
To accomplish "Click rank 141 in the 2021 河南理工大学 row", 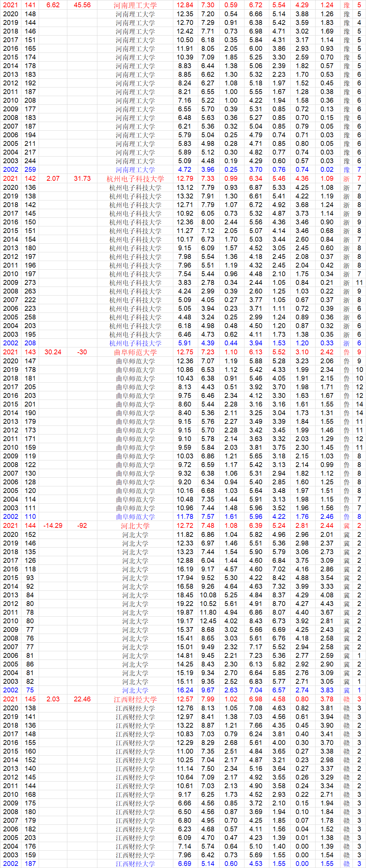I will tap(30, 5).
